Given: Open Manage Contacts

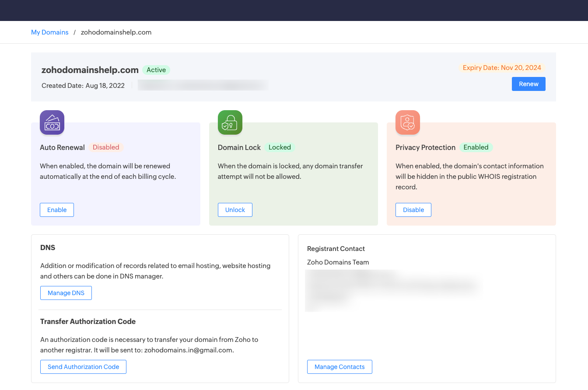Looking at the screenshot, I should pos(339,367).
